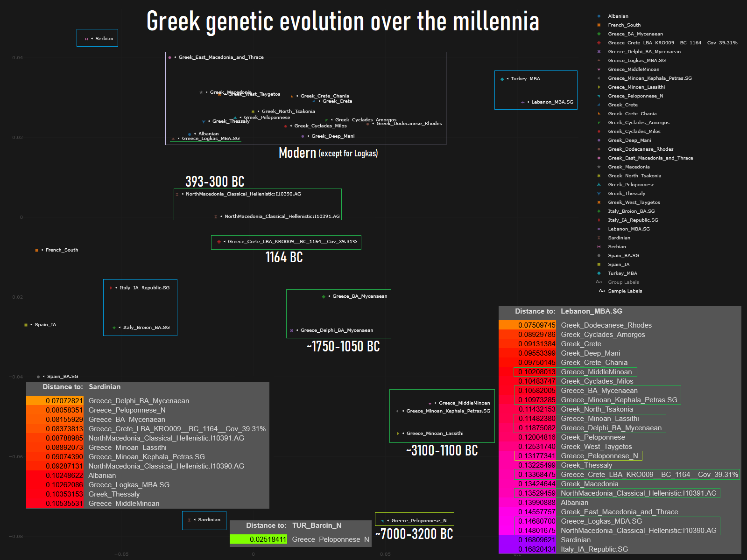Click the Greece_BA_Mycenaean green diamond in the plot
Viewport: 747px width, 560px height.
(x=324, y=296)
